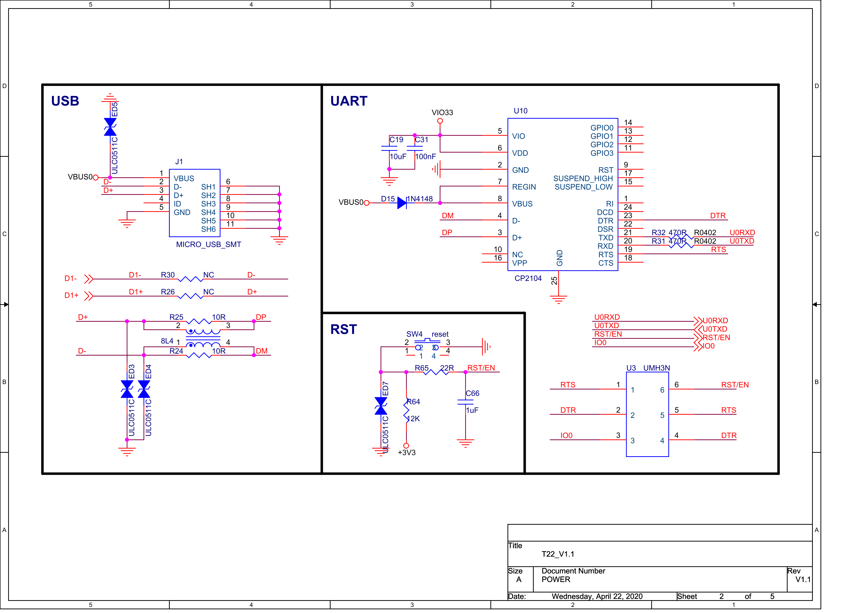This screenshot has height=613, width=868.
Task: Click the 8L4 common-mode choke symbol
Action: click(203, 339)
